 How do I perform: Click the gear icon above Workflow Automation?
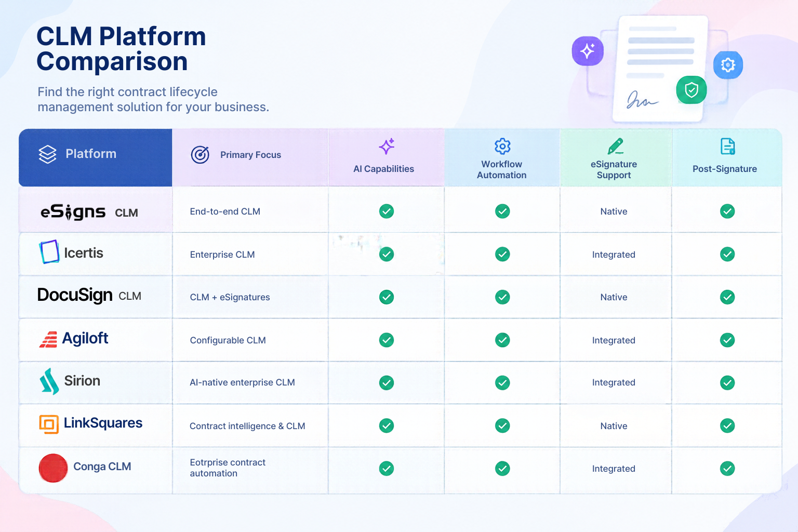[x=502, y=146]
